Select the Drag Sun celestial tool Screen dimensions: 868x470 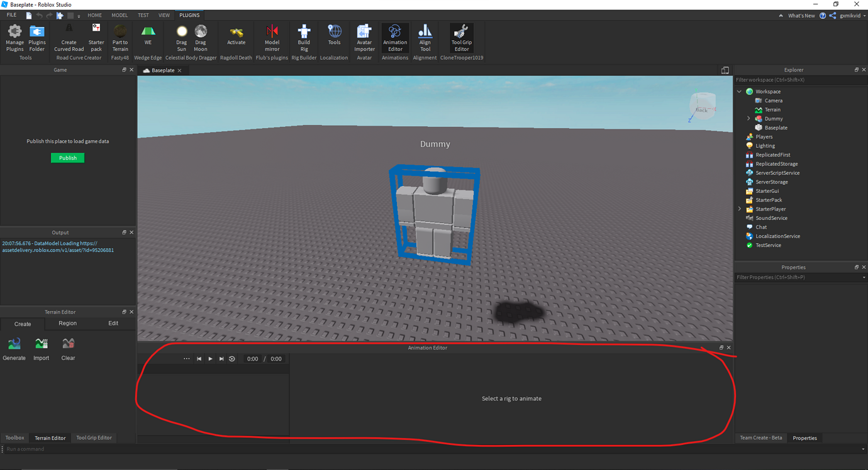pyautogui.click(x=181, y=38)
